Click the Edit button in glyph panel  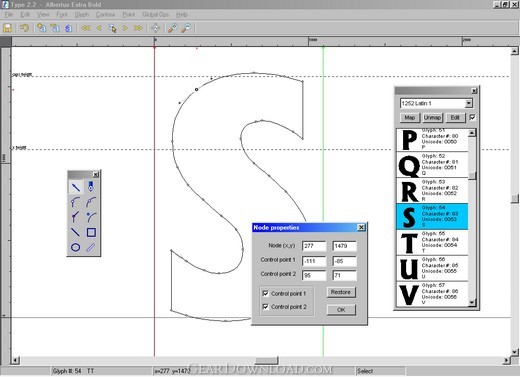point(455,118)
